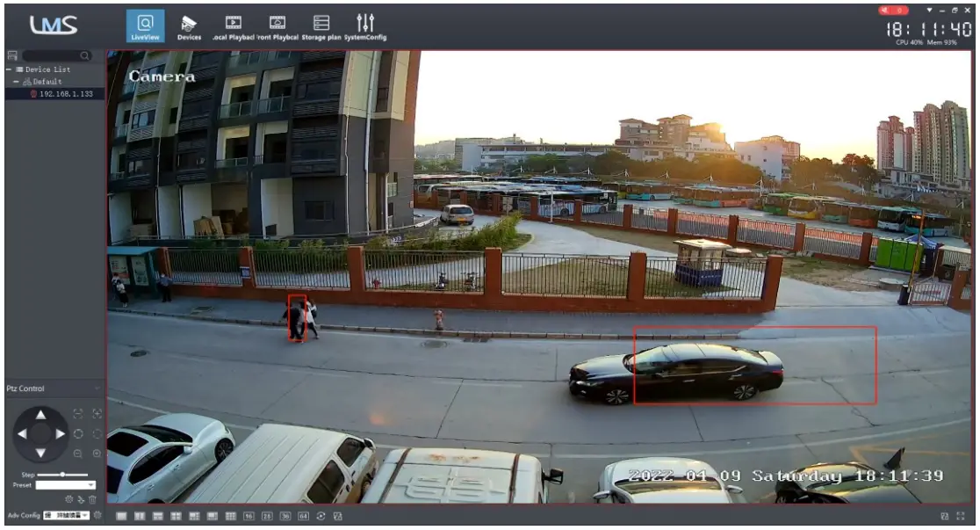Tilt the PTZ camera down
980x530 pixels.
pyautogui.click(x=40, y=453)
